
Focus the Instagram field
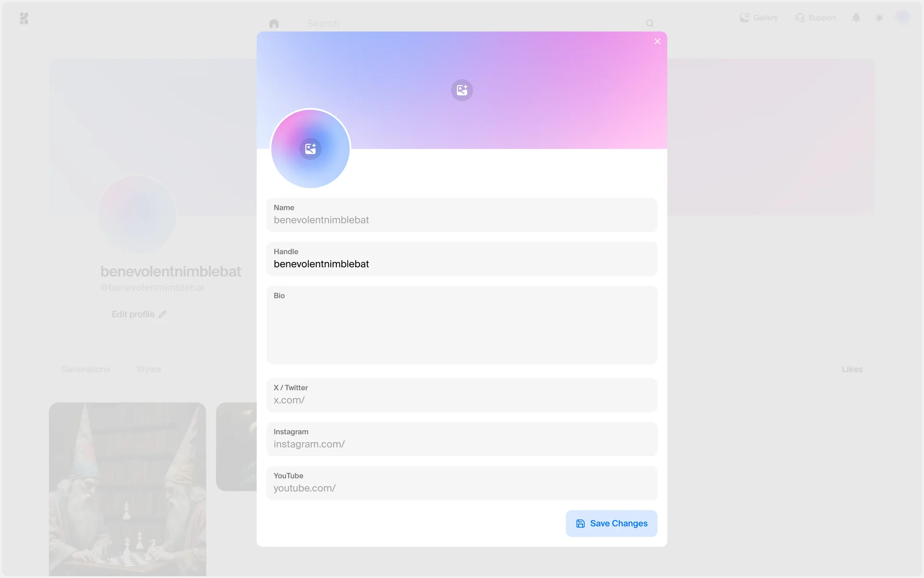point(462,444)
